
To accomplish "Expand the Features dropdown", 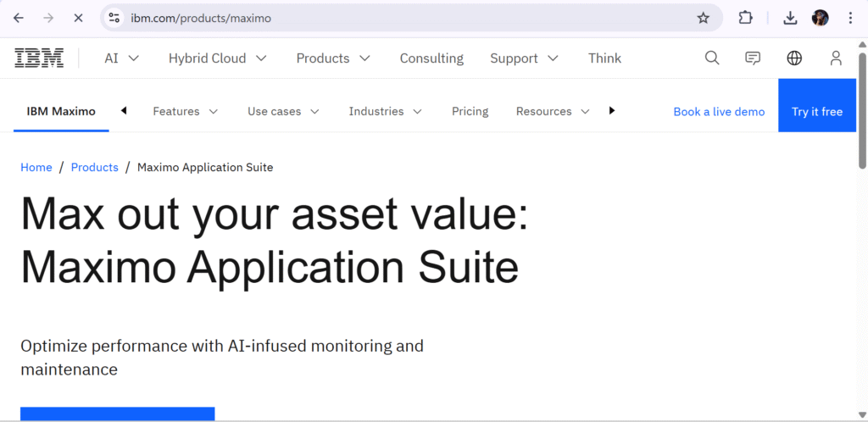I will click(x=186, y=111).
